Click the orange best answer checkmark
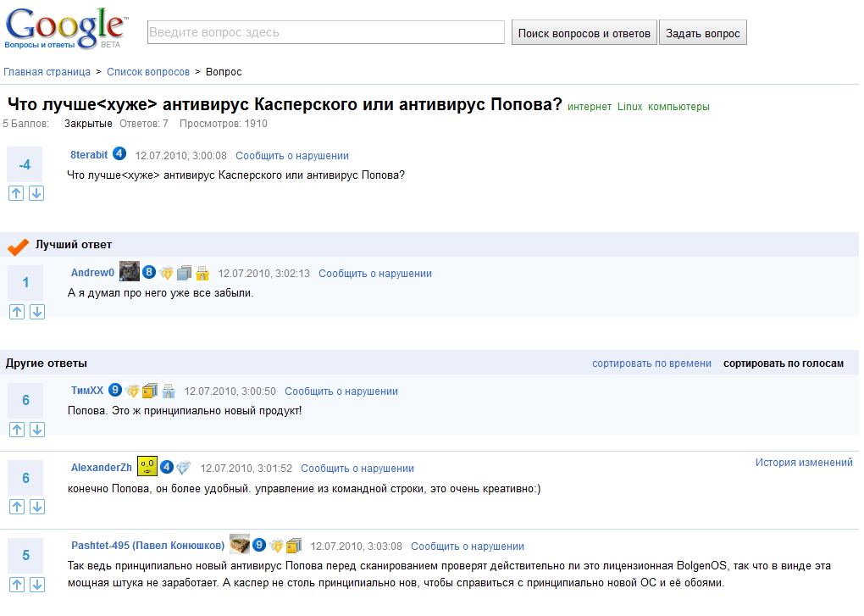Image resolution: width=864 pixels, height=616 pixels. click(18, 247)
